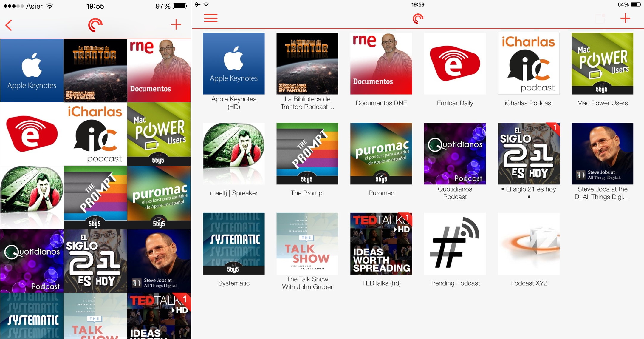Image resolution: width=644 pixels, height=339 pixels.
Task: Open maeltj Spreaker artwork on iPad grid
Action: point(234,154)
